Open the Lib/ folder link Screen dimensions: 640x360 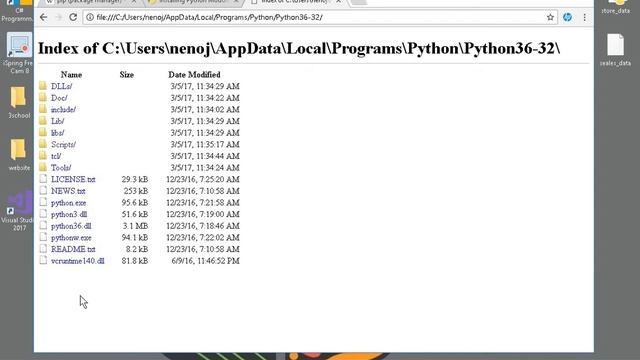pyautogui.click(x=58, y=121)
